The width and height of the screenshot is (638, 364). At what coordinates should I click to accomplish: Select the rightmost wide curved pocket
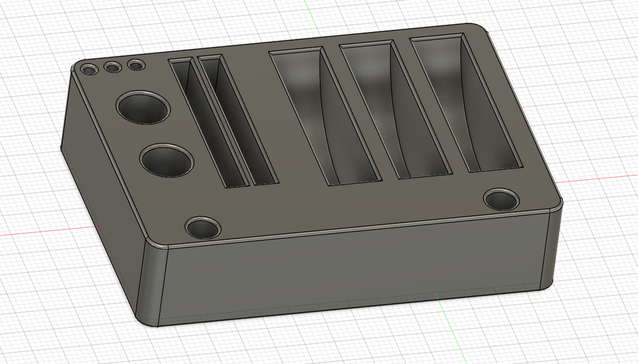466,102
